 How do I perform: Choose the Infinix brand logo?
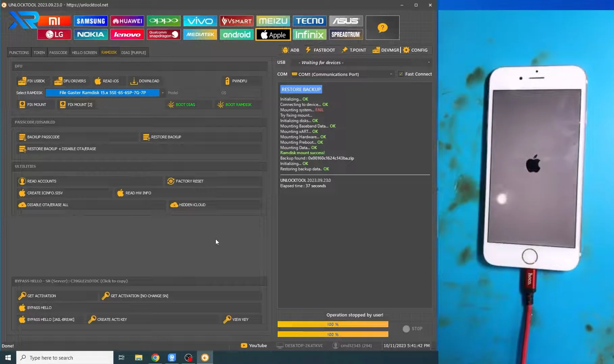point(310,34)
